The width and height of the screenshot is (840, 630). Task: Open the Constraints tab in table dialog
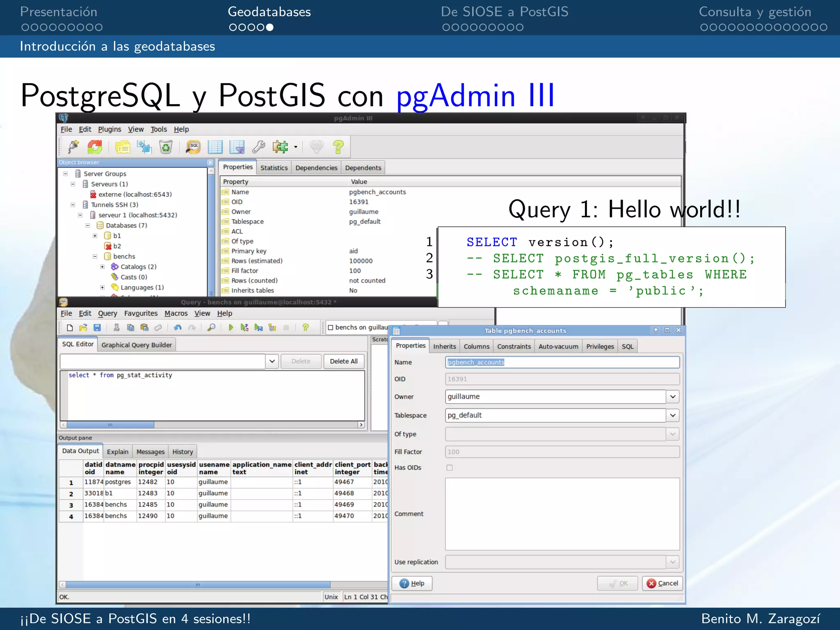click(514, 347)
